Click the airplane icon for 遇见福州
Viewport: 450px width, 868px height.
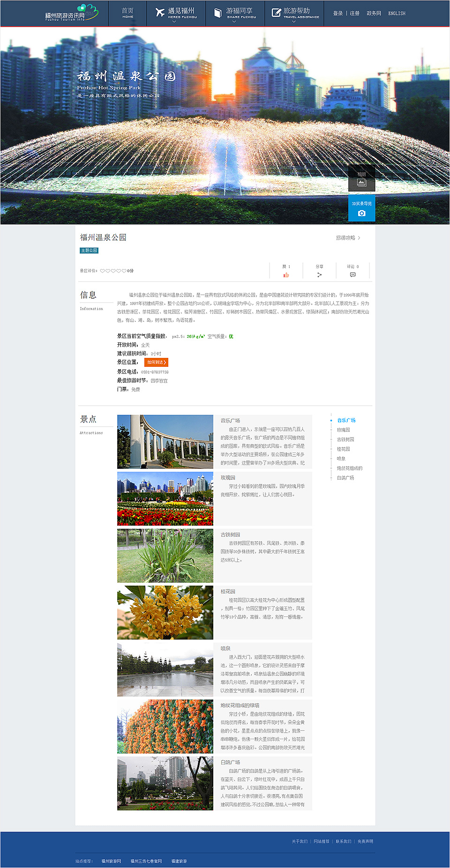pyautogui.click(x=160, y=13)
